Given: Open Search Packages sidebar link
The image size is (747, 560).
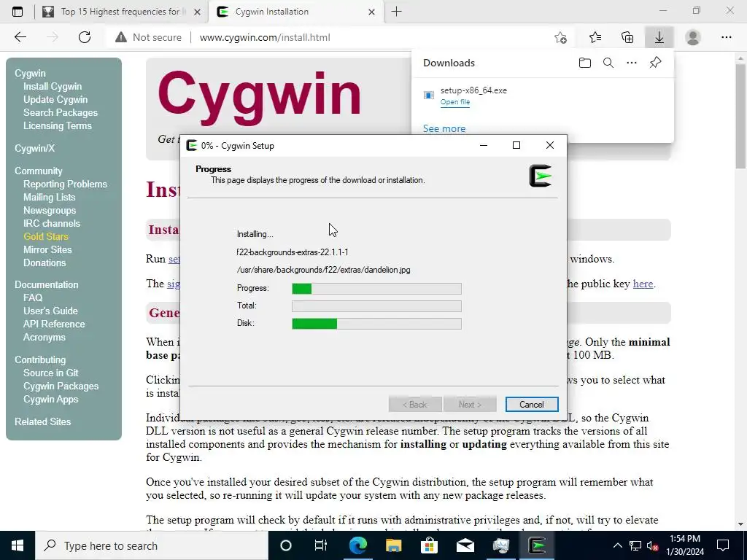Looking at the screenshot, I should (61, 112).
